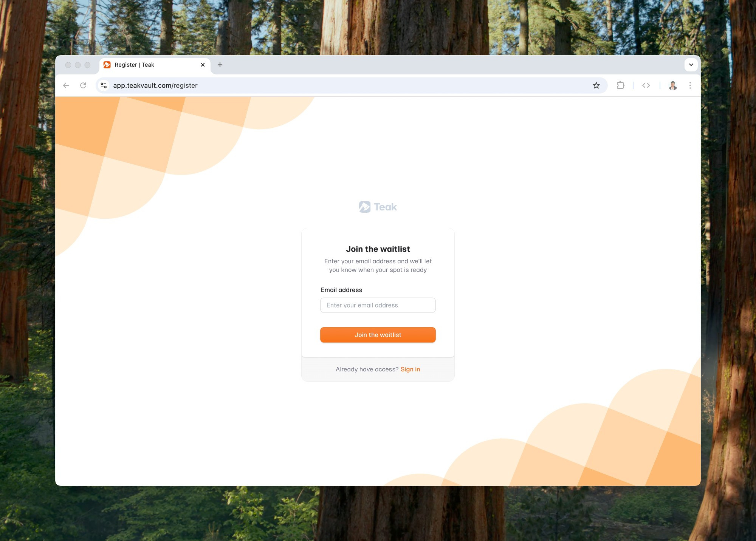Open a new tab with plus button
756x541 pixels.
(220, 65)
